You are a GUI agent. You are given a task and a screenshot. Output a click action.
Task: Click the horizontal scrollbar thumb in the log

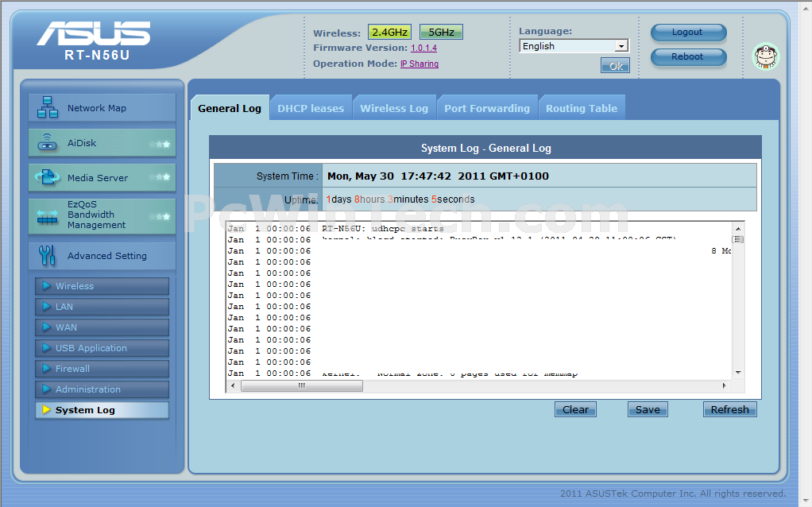(302, 386)
